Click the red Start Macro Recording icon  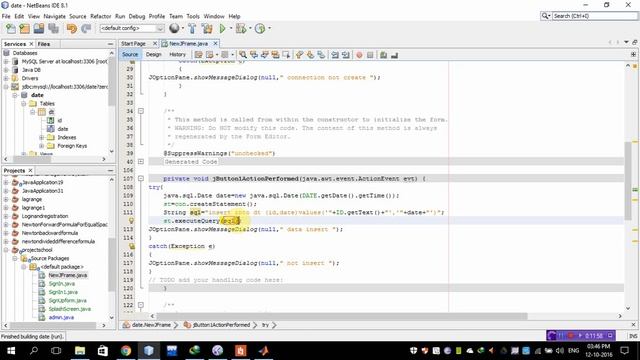[x=359, y=55]
